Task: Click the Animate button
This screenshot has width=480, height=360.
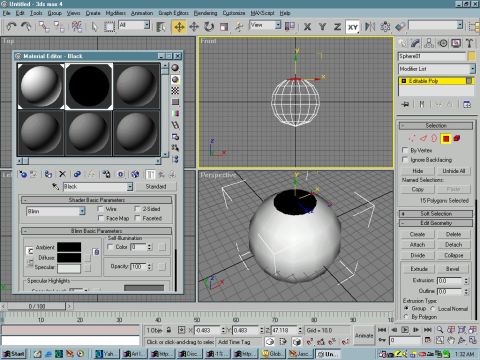Action: [x=364, y=335]
